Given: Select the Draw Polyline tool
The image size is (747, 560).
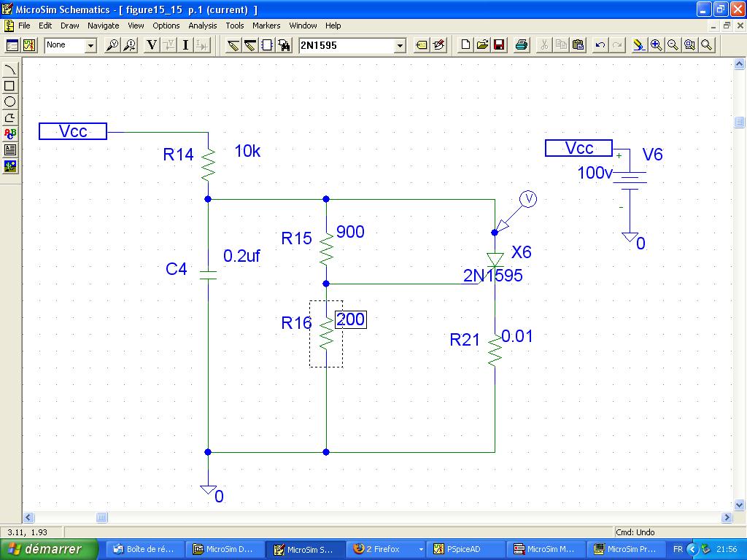Looking at the screenshot, I should (x=9, y=117).
